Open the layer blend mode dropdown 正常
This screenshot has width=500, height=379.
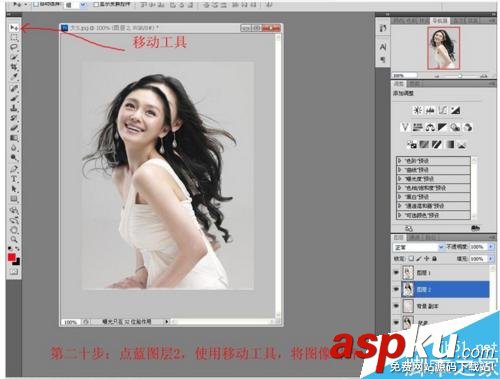coord(419,247)
